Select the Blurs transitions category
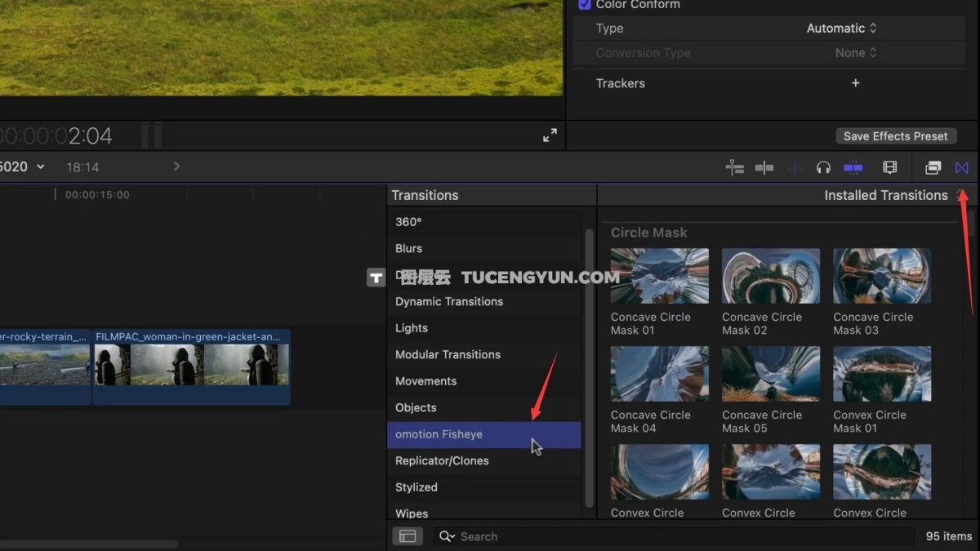This screenshot has height=551, width=980. 484,248
